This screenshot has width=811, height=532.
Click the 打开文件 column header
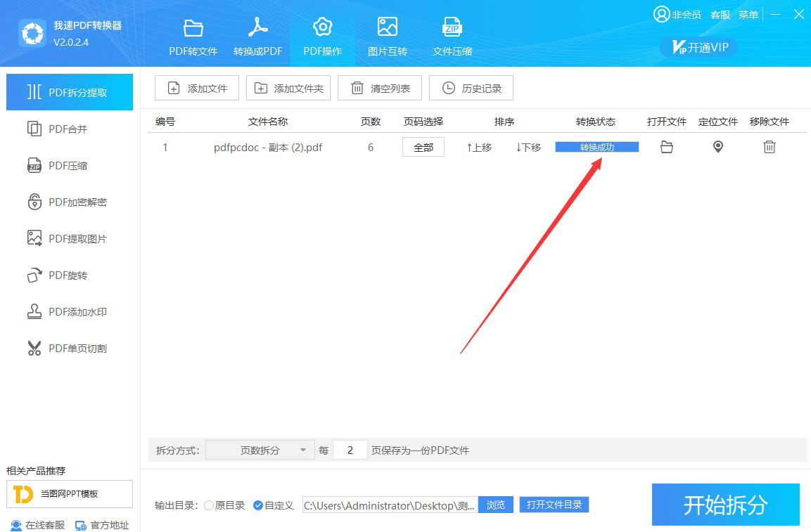(x=667, y=122)
